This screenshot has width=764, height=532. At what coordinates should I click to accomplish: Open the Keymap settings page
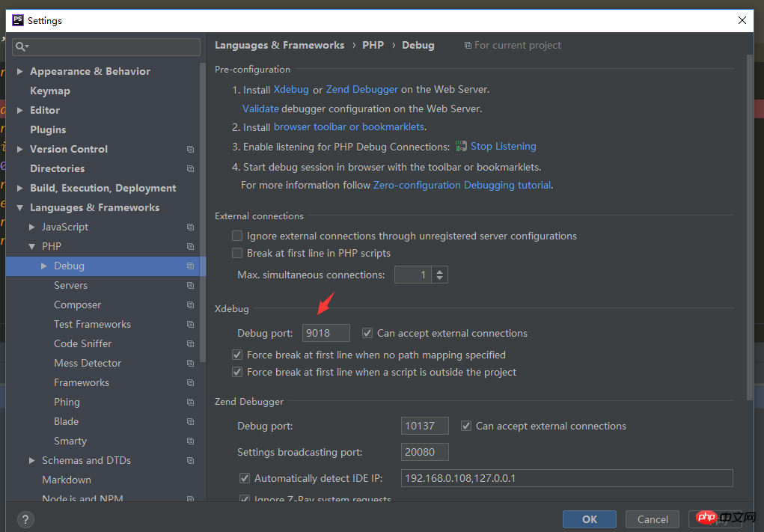[50, 91]
